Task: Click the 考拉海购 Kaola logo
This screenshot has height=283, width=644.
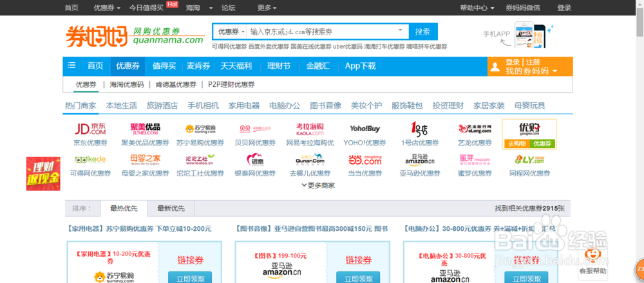Action: point(310,129)
